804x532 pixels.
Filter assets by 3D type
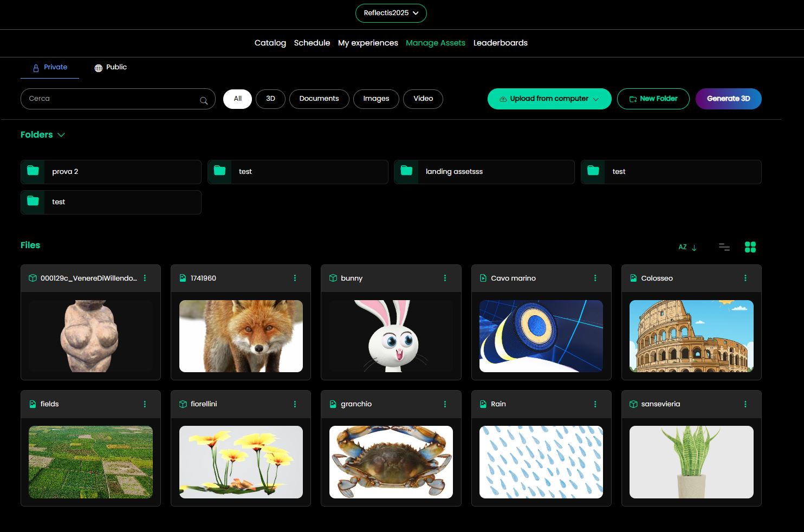tap(270, 99)
